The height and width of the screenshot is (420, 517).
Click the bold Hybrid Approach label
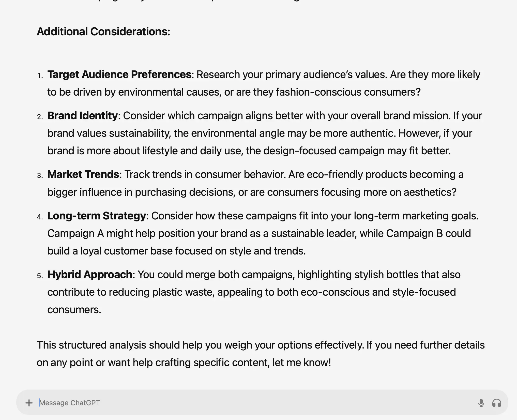(90, 275)
